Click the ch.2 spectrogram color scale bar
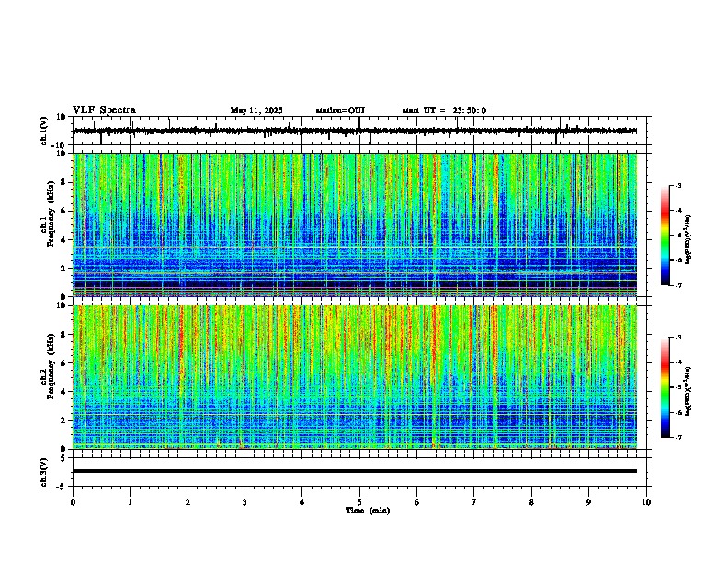 point(665,387)
